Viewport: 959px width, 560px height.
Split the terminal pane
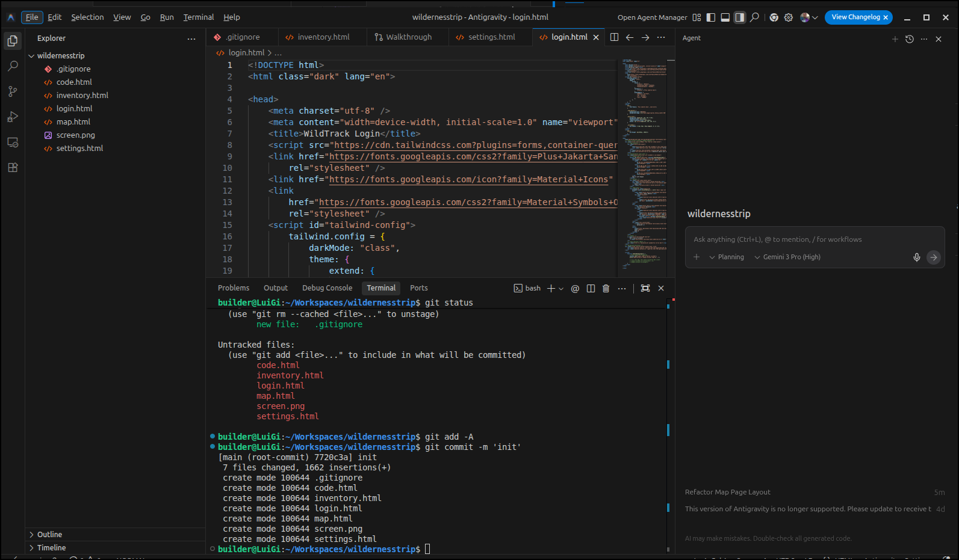(x=591, y=289)
